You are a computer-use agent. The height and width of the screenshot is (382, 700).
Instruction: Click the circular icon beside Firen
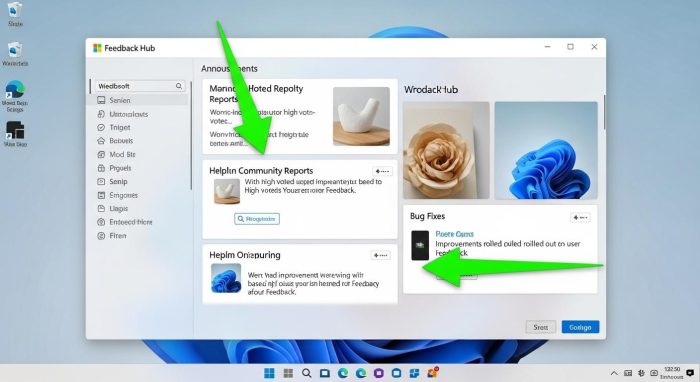click(x=101, y=236)
